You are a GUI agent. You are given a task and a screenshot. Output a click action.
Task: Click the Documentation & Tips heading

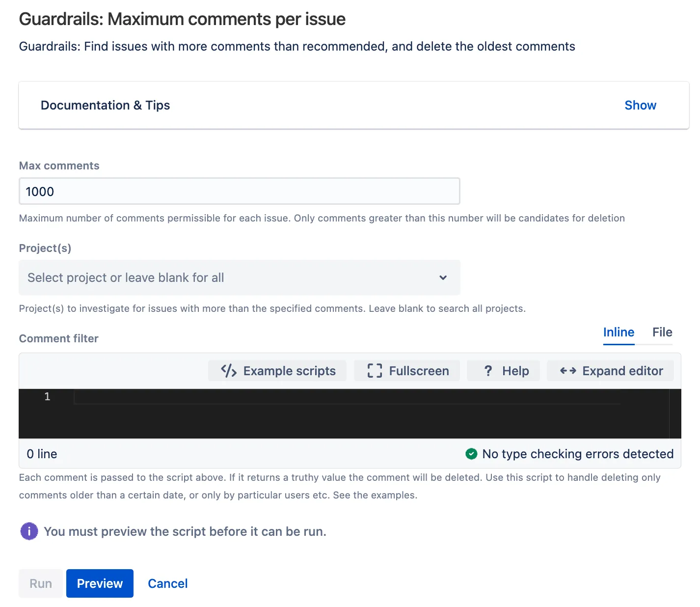tap(105, 105)
